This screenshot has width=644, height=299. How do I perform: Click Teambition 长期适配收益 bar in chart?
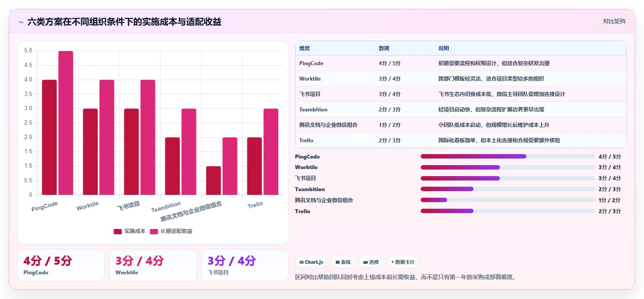189,151
